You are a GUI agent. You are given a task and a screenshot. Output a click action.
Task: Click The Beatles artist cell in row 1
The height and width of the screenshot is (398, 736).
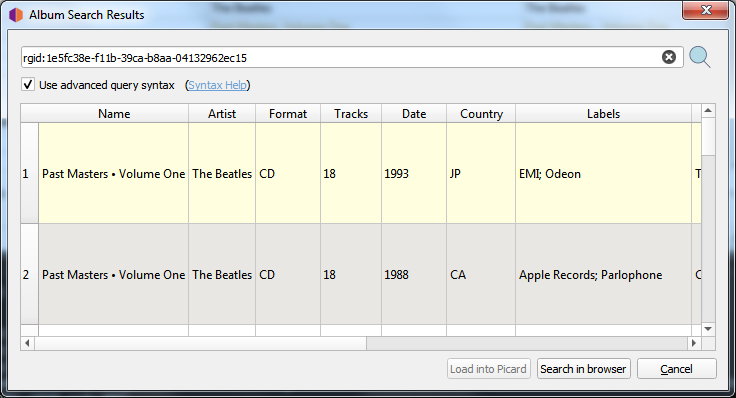pos(222,174)
